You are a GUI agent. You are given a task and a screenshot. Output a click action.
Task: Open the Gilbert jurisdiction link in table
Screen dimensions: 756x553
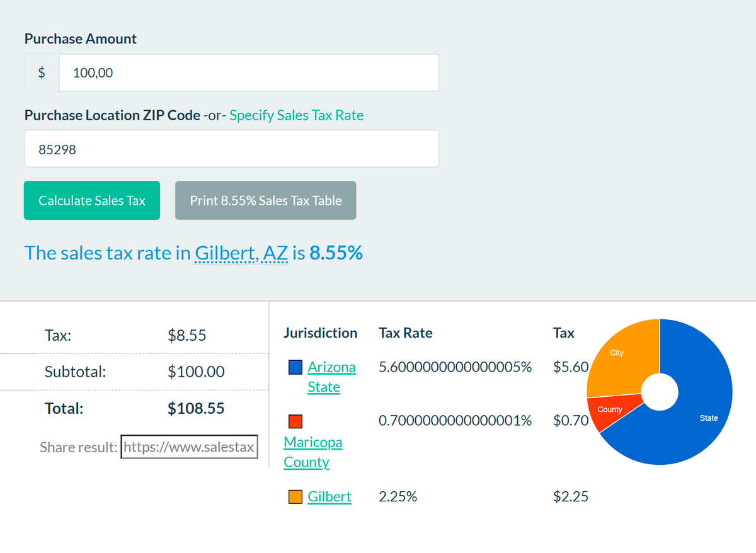click(329, 497)
